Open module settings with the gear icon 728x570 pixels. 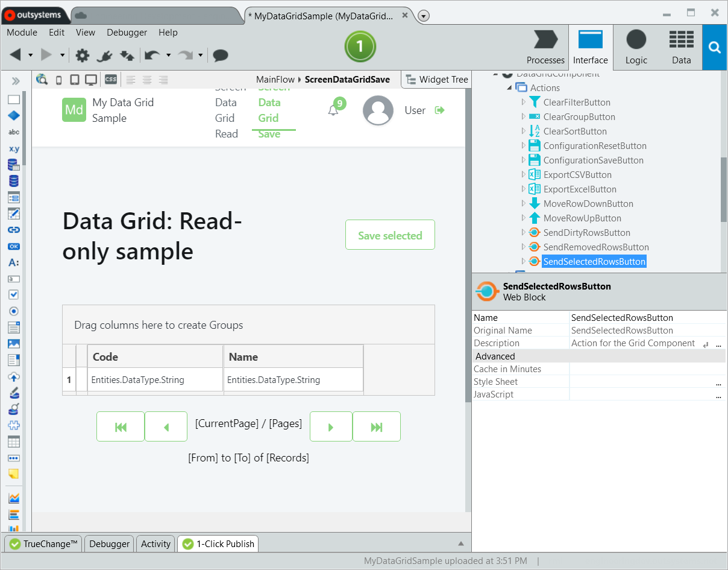pyautogui.click(x=81, y=55)
